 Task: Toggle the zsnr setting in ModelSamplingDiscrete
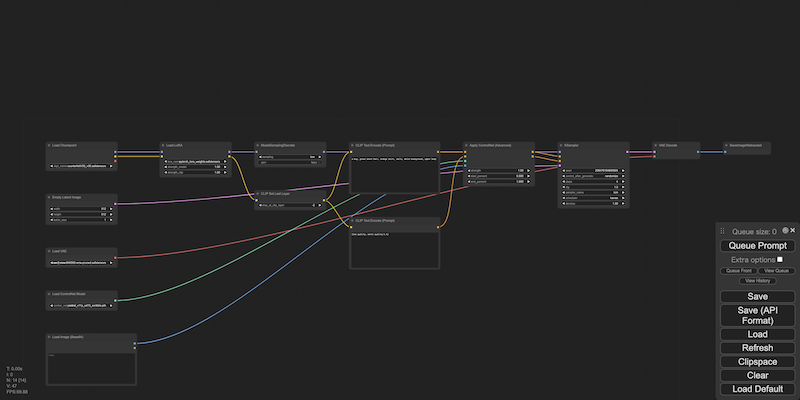click(290, 162)
